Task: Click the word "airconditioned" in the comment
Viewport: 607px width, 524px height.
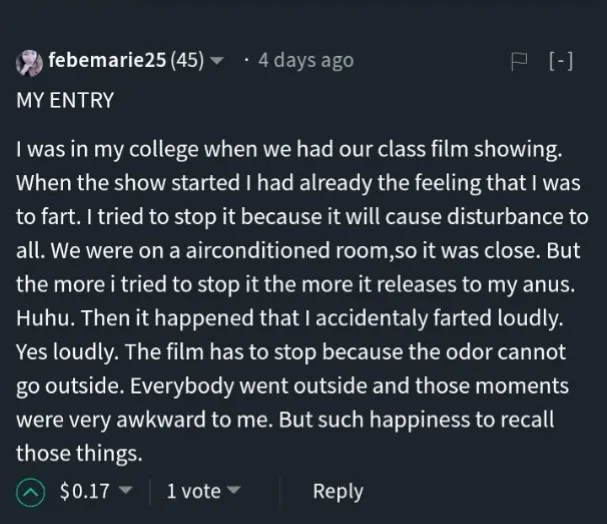Action: [258, 250]
